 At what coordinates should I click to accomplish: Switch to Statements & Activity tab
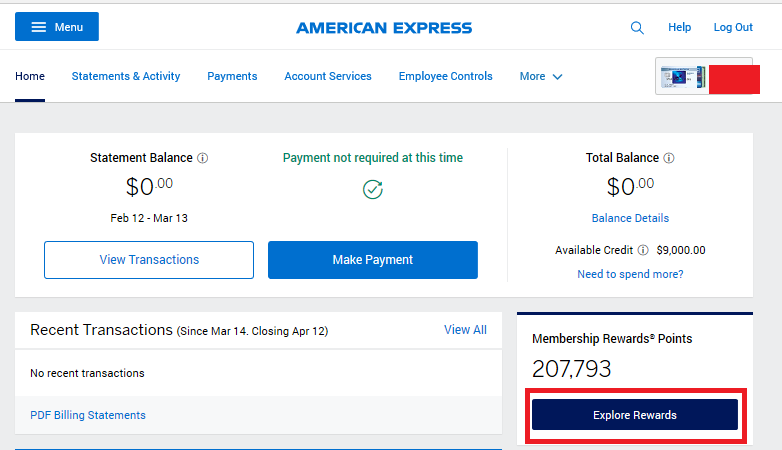(126, 76)
